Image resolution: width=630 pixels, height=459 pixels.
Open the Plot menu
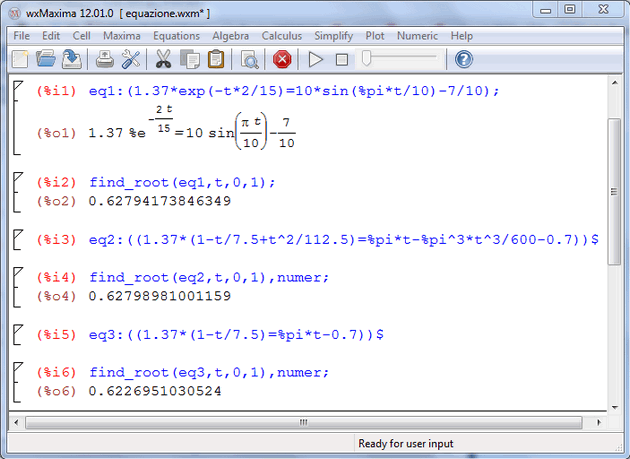[375, 36]
